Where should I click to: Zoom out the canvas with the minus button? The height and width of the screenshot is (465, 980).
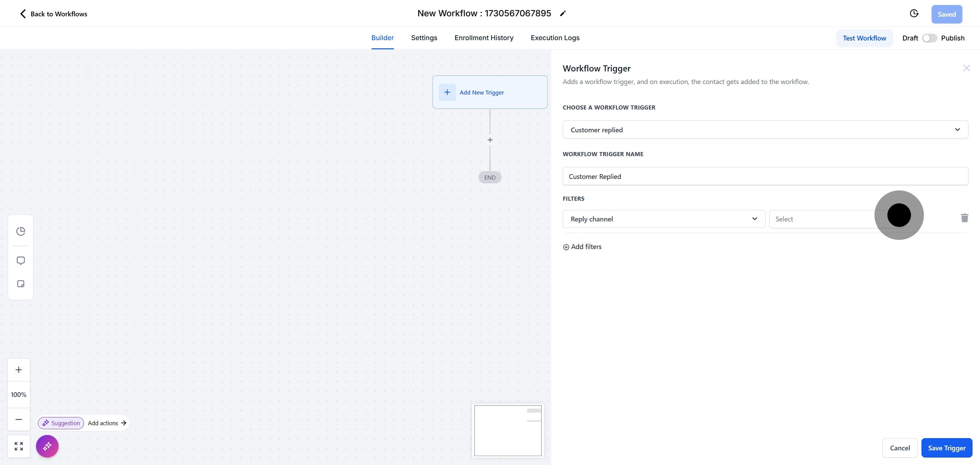click(19, 419)
